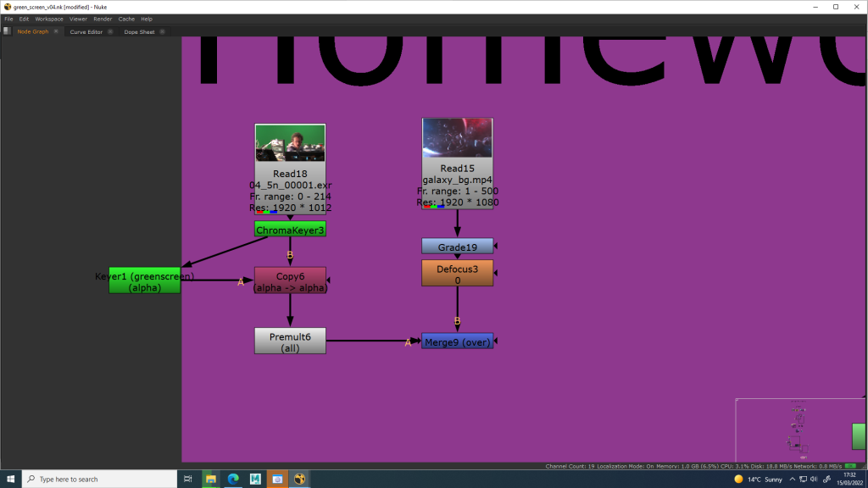
Task: Select the Merge9 (over) node
Action: click(457, 341)
